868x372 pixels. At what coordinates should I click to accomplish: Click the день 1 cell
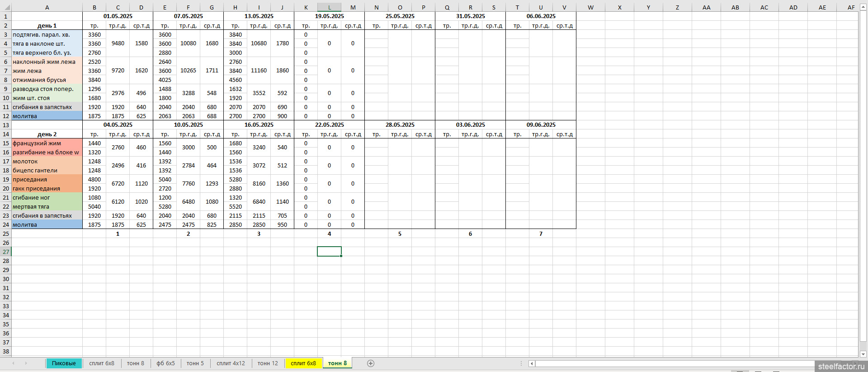47,26
